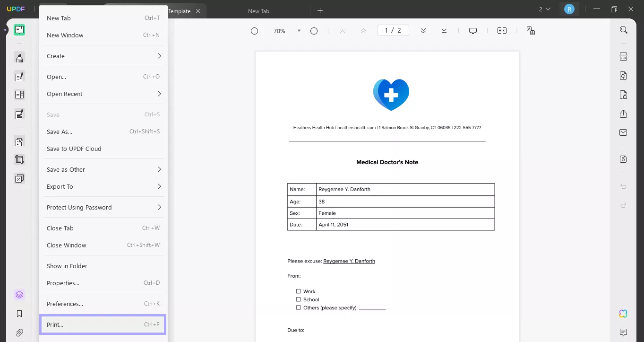
Task: Open the Edit PDF tool
Action: [x=19, y=77]
